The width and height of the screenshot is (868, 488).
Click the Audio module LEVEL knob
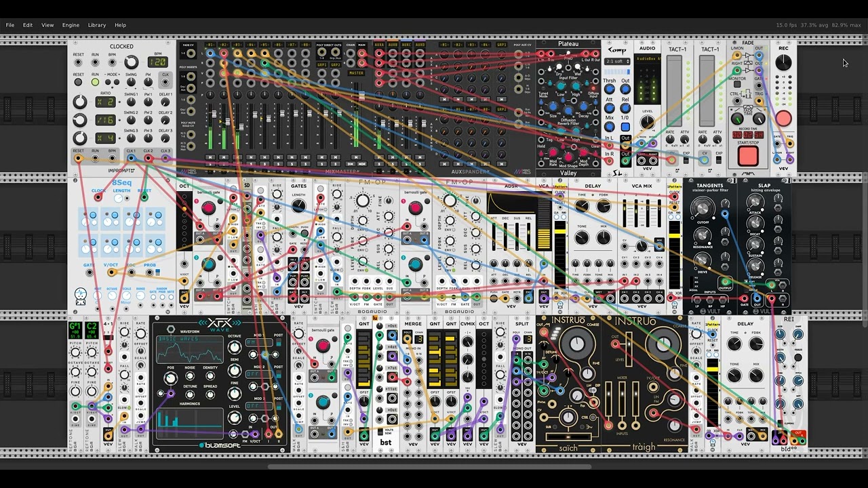coord(648,122)
